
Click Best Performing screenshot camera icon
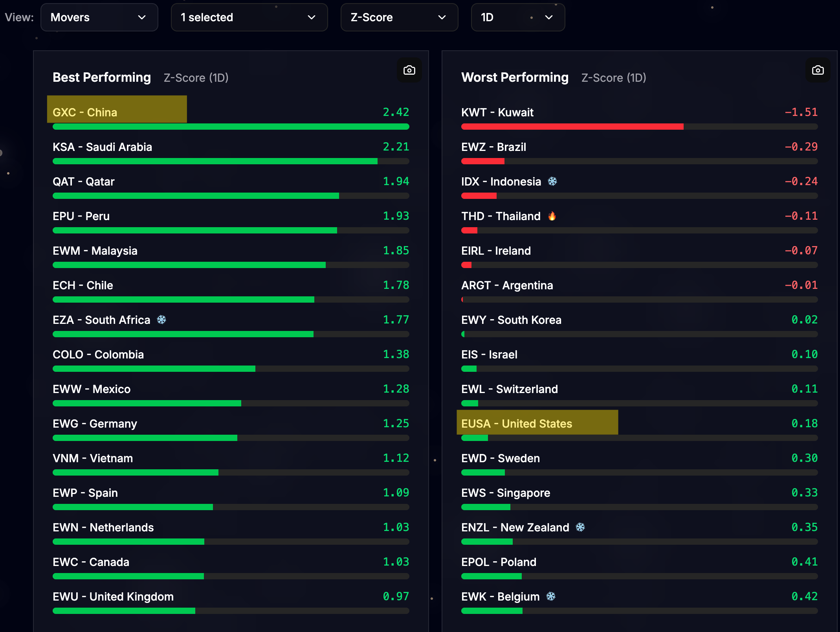coord(409,70)
